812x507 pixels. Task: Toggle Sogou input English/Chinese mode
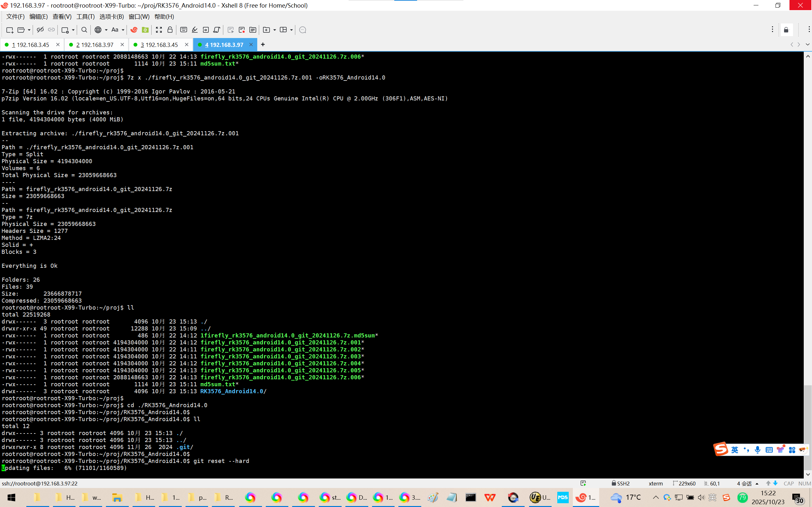735,450
